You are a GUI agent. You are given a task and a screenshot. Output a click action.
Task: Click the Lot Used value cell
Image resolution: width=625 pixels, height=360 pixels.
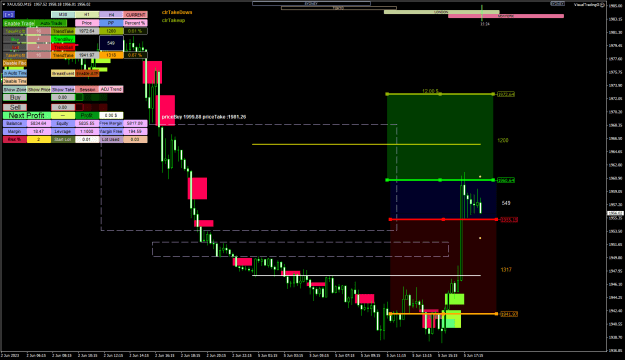point(135,140)
